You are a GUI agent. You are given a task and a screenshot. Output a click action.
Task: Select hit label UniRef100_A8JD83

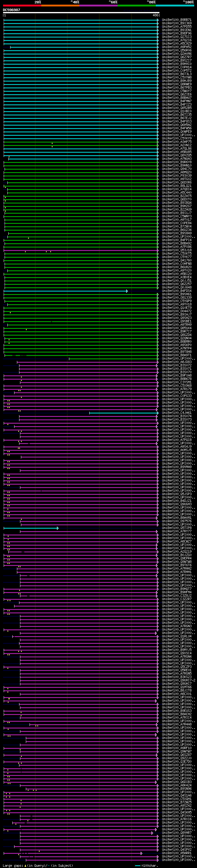[x=177, y=362]
